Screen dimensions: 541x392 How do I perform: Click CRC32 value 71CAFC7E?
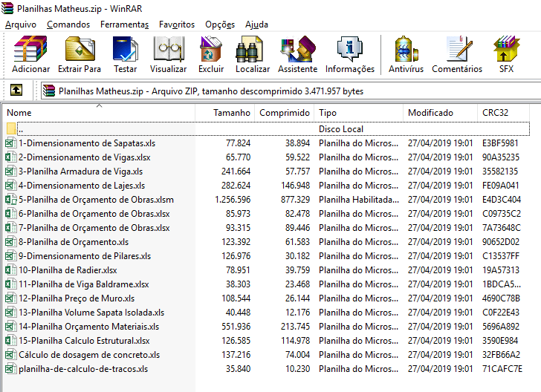(x=502, y=369)
